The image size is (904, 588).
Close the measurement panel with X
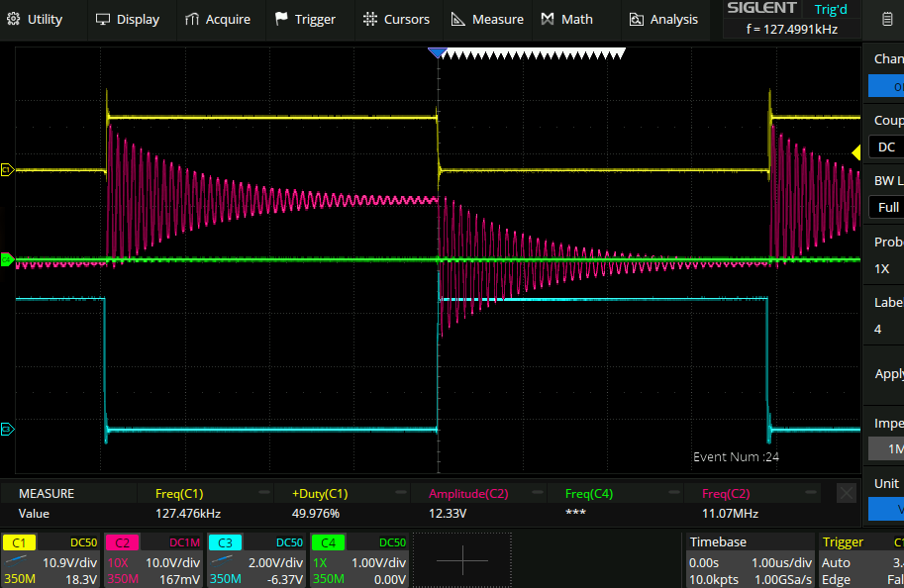(846, 493)
